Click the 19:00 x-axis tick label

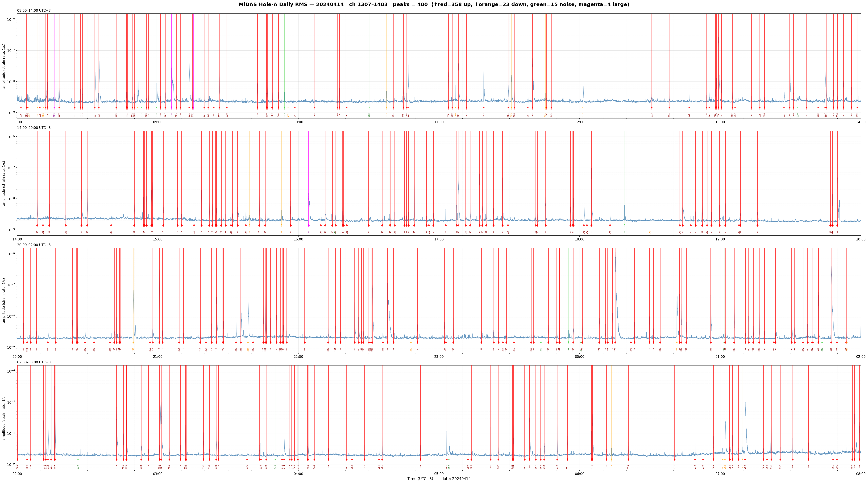pos(720,239)
